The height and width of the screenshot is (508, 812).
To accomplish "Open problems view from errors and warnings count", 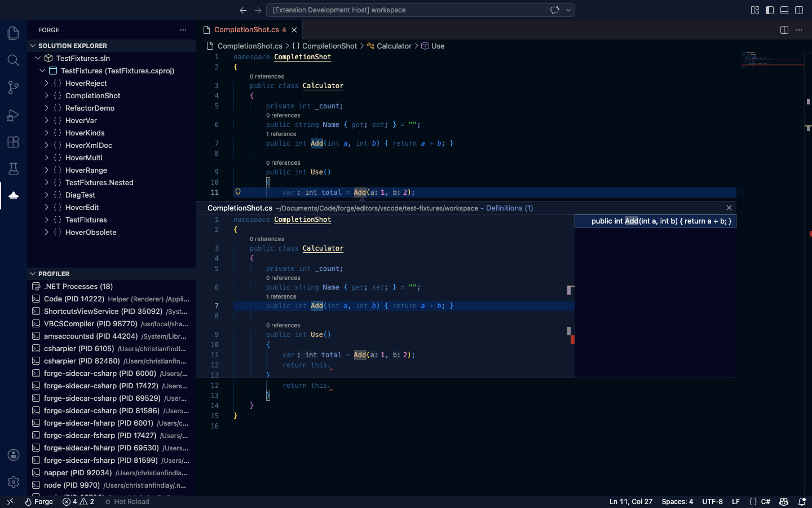I will pos(78,501).
